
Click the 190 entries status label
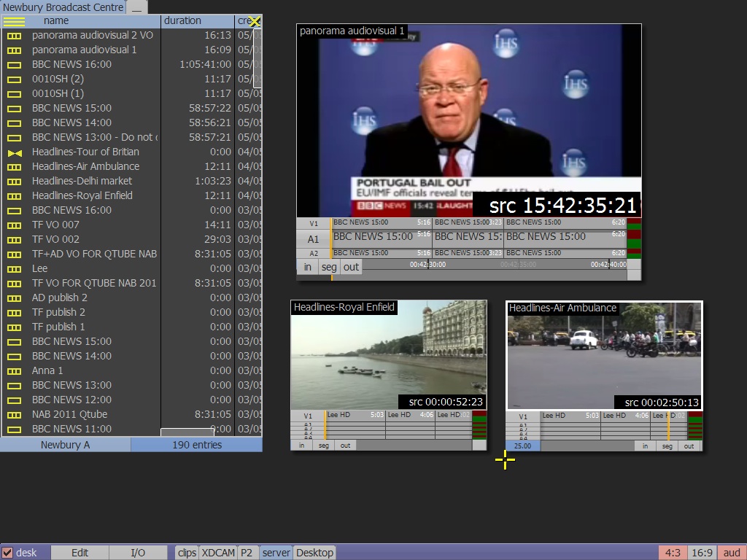(x=197, y=445)
